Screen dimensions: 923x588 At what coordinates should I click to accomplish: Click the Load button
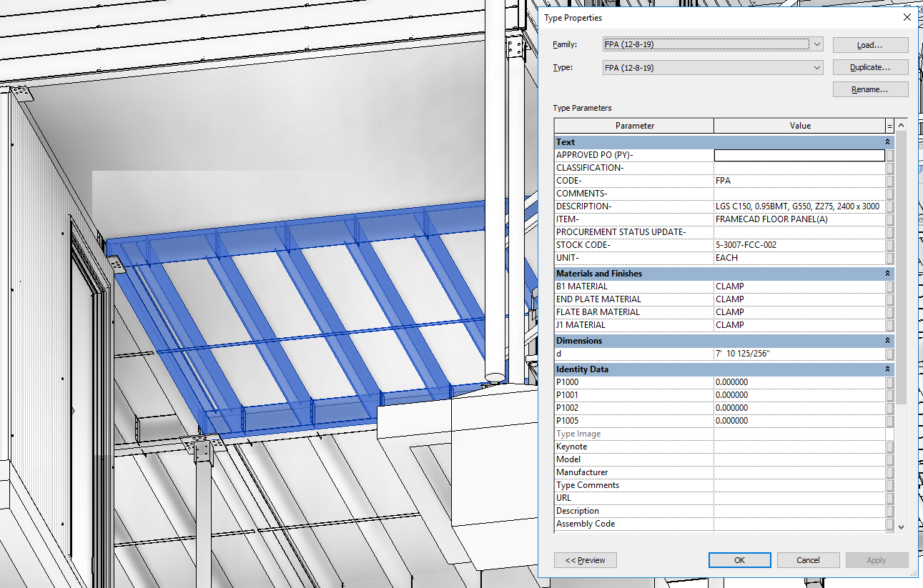click(x=869, y=44)
